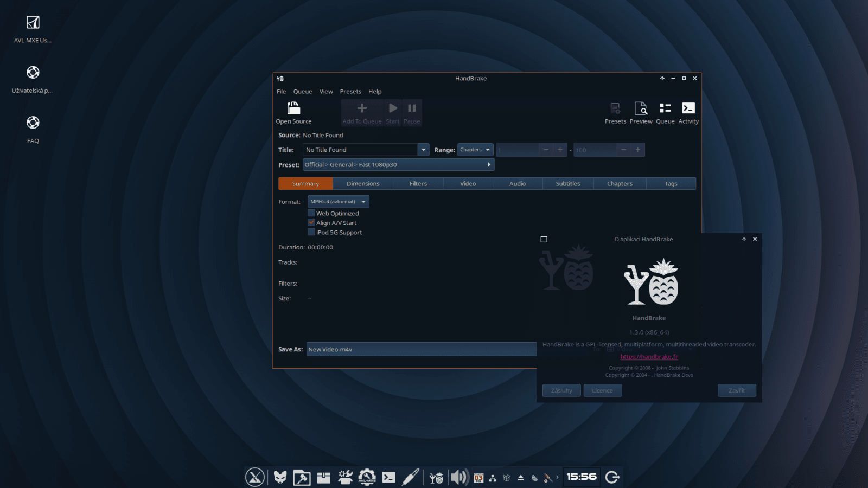Open the Chapters range dropdown

coord(475,149)
